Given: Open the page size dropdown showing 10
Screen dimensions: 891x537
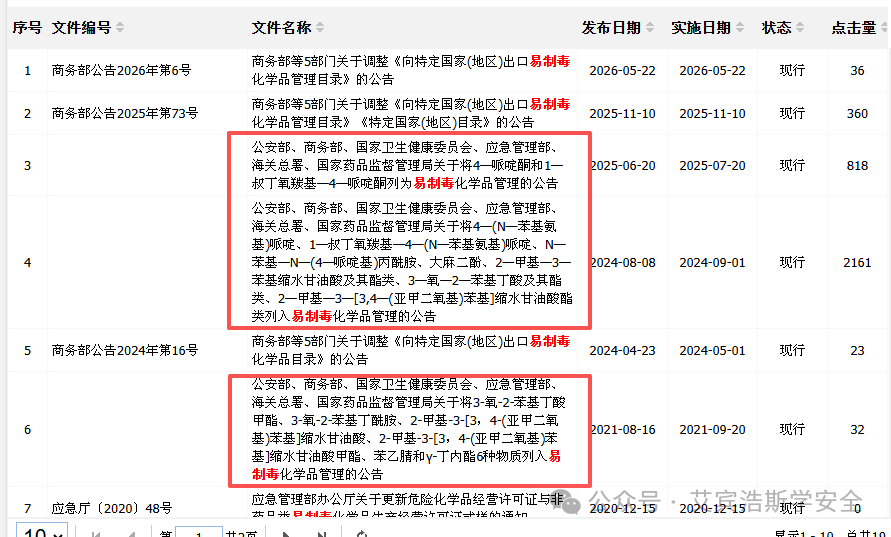Looking at the screenshot, I should [x=42, y=531].
